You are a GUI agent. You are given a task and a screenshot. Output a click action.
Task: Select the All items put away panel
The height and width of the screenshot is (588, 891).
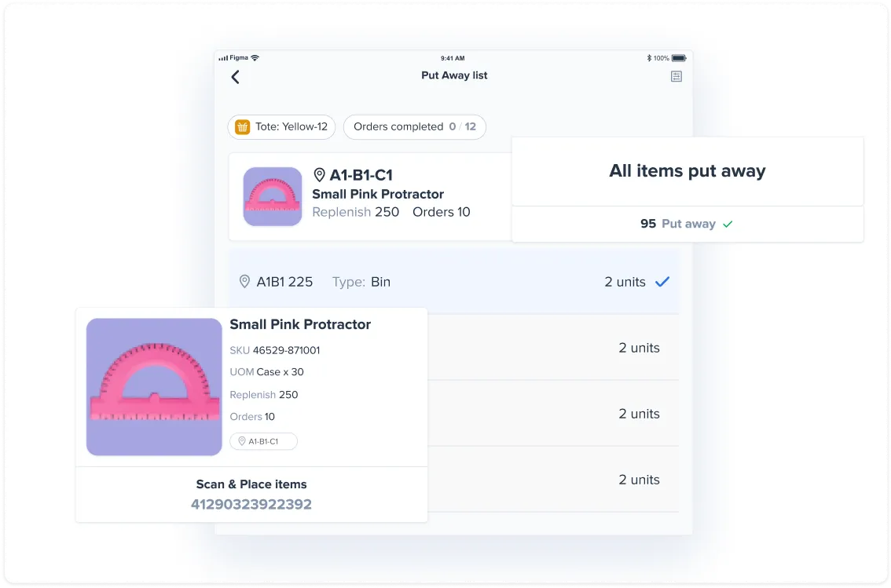687,170
